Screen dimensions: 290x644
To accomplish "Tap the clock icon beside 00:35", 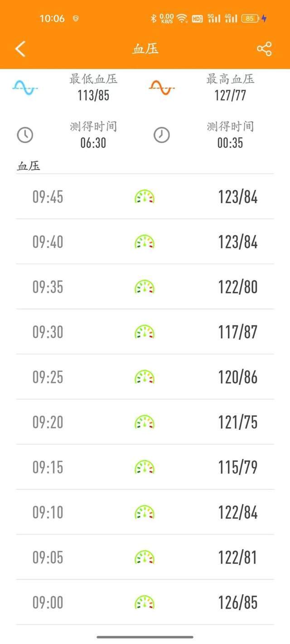I will pos(162,135).
